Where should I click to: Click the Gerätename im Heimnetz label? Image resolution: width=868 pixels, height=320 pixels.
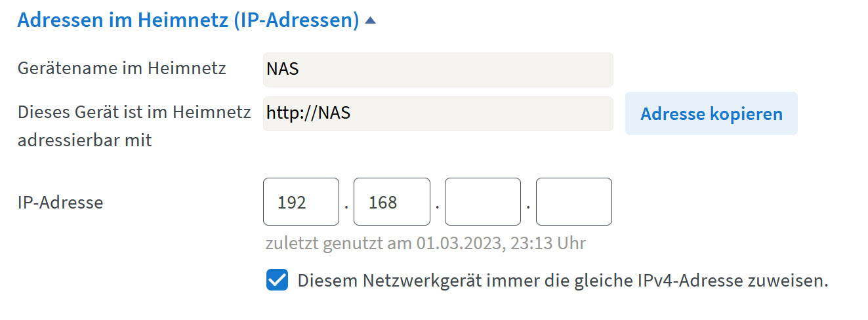(122, 68)
